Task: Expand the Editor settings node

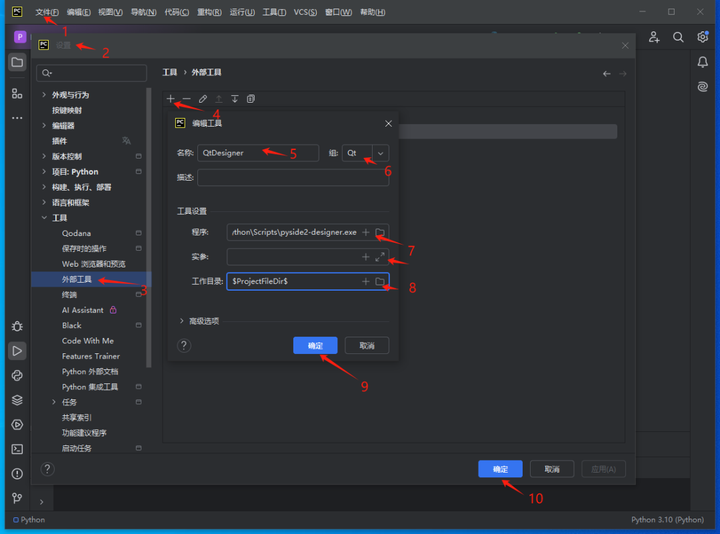Action: click(44, 125)
